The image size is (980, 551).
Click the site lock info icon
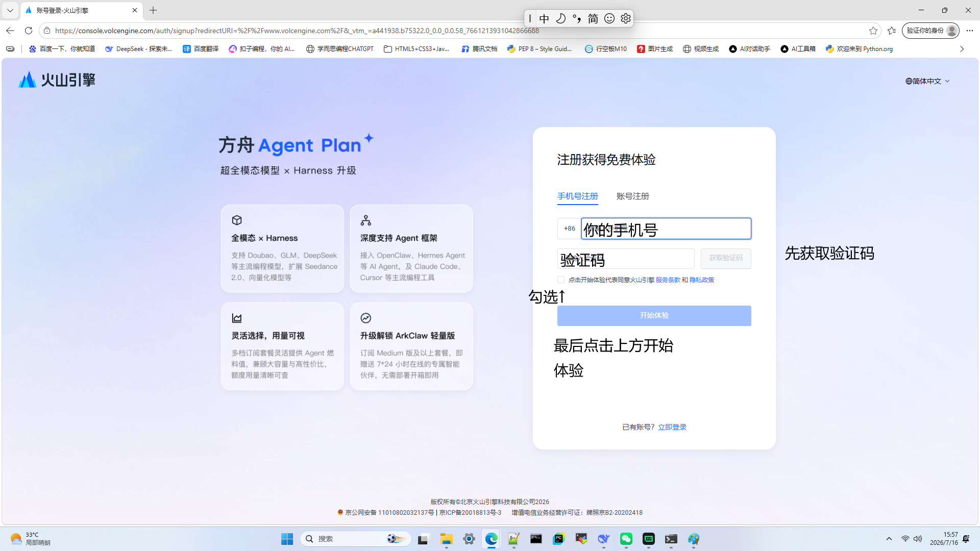click(x=47, y=31)
